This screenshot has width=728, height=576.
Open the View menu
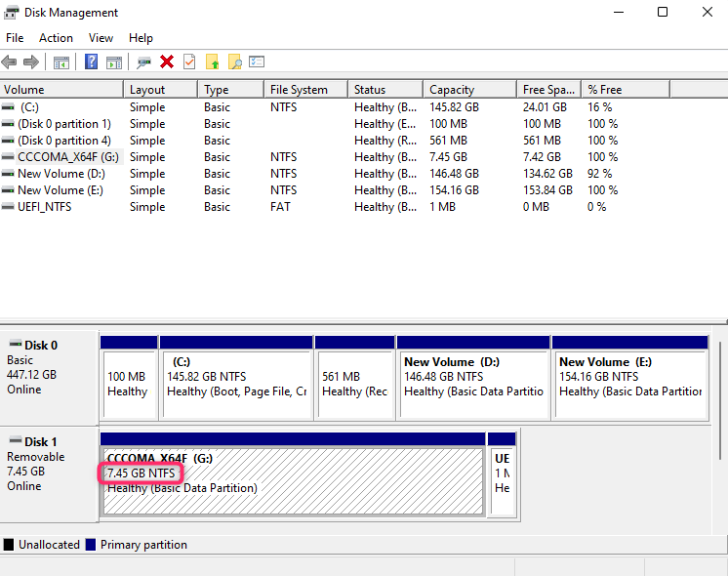pyautogui.click(x=101, y=38)
